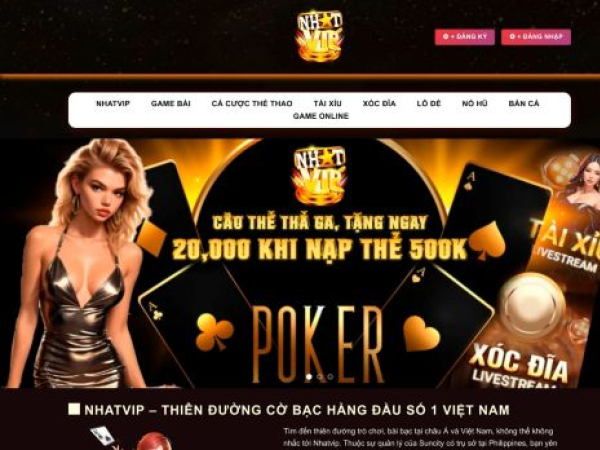
Task: Click the gold spade symbol on banner
Action: coord(487,241)
